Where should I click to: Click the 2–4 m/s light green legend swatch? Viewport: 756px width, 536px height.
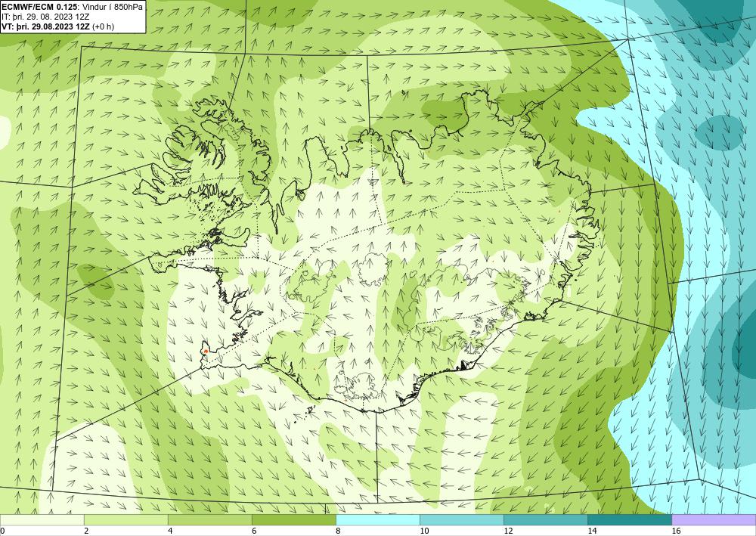(125, 519)
